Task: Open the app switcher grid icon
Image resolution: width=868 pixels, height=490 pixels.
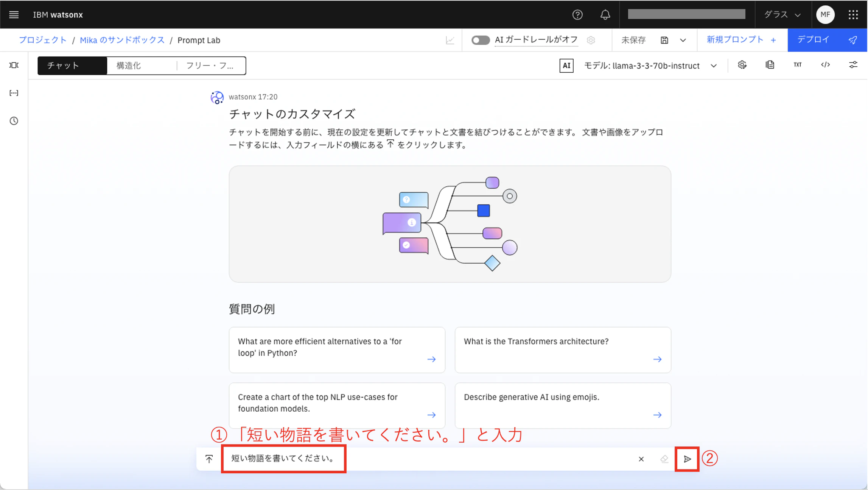Action: click(853, 14)
